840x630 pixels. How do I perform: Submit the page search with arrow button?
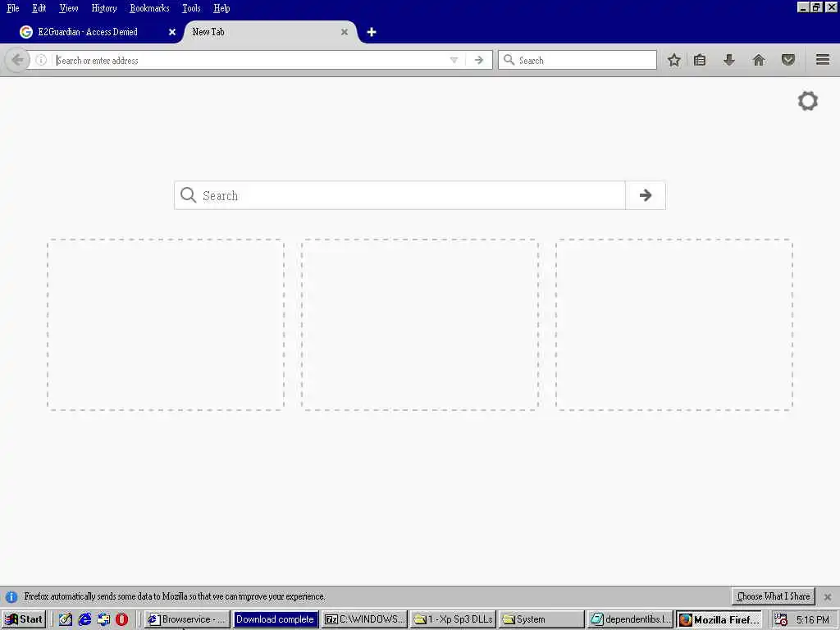[646, 195]
